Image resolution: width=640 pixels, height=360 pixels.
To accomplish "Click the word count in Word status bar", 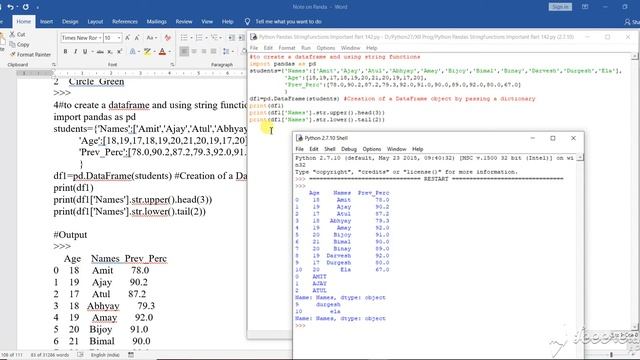I will (x=50, y=355).
